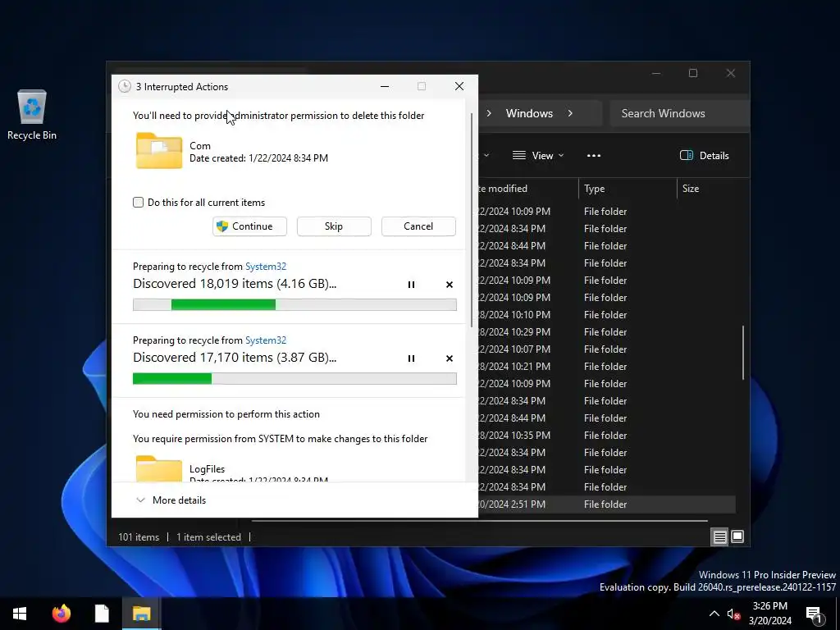Cancel the 17,170 items recycle operation
Image resolution: width=840 pixels, height=630 pixels.
[450, 358]
